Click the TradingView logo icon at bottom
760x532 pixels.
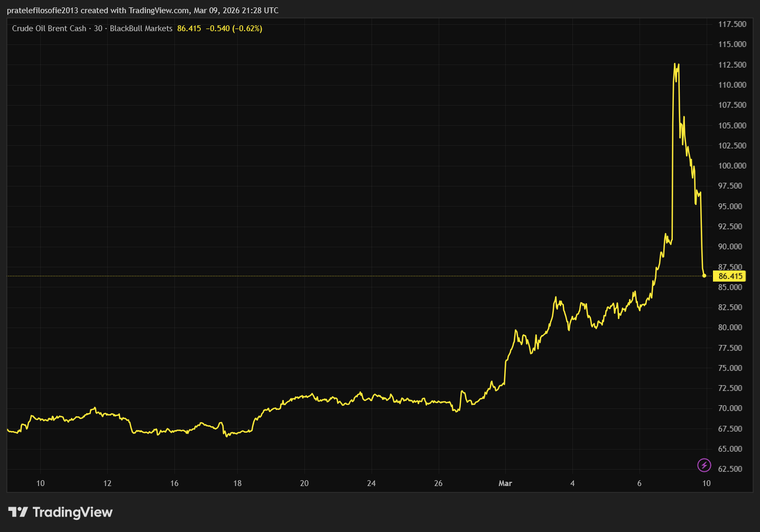tap(18, 512)
